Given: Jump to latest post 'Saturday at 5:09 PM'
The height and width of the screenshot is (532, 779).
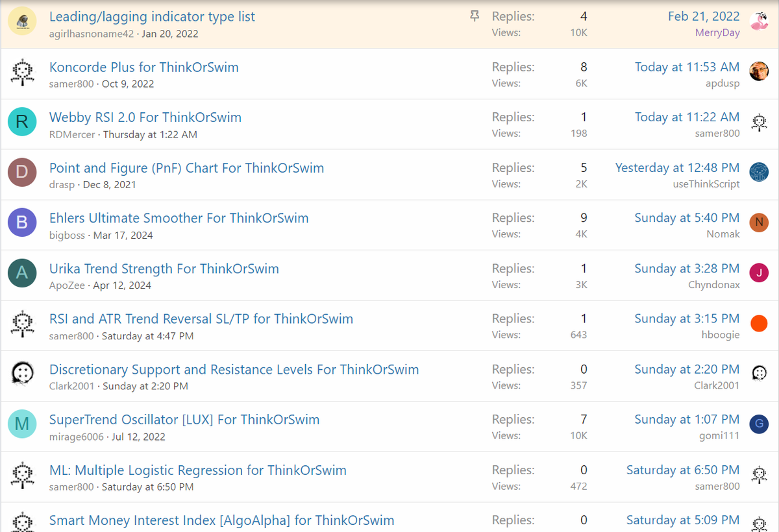Looking at the screenshot, I should point(683,520).
